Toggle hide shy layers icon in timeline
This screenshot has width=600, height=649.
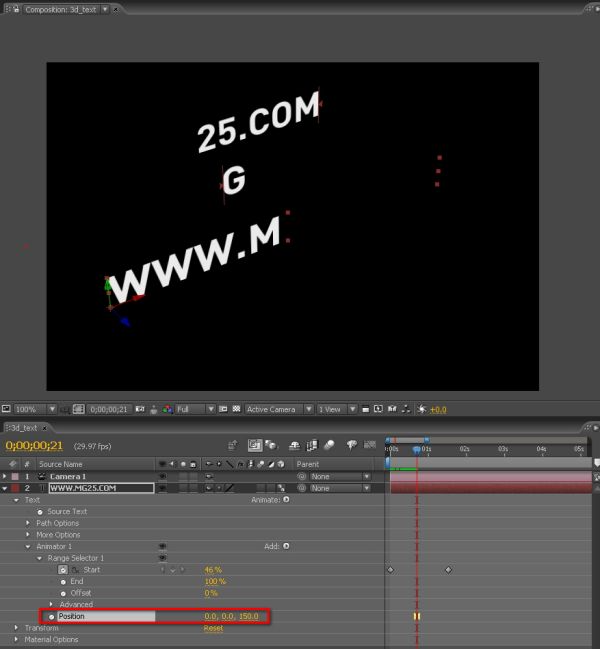(x=294, y=445)
